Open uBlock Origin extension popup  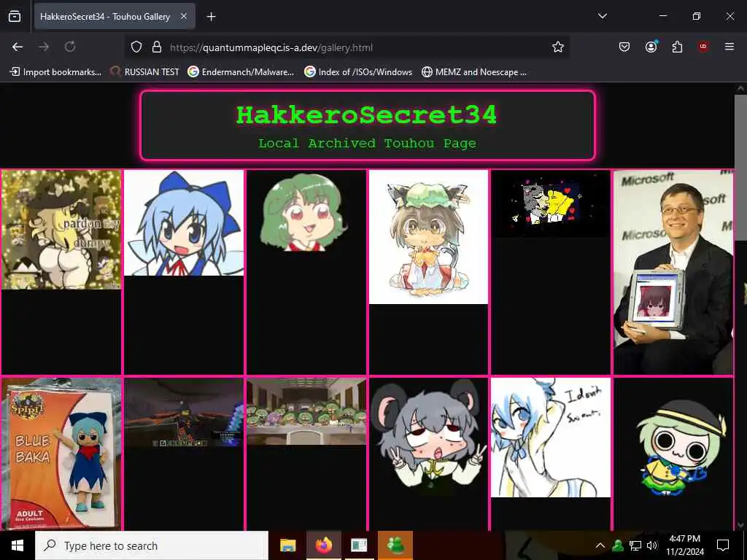tap(703, 47)
